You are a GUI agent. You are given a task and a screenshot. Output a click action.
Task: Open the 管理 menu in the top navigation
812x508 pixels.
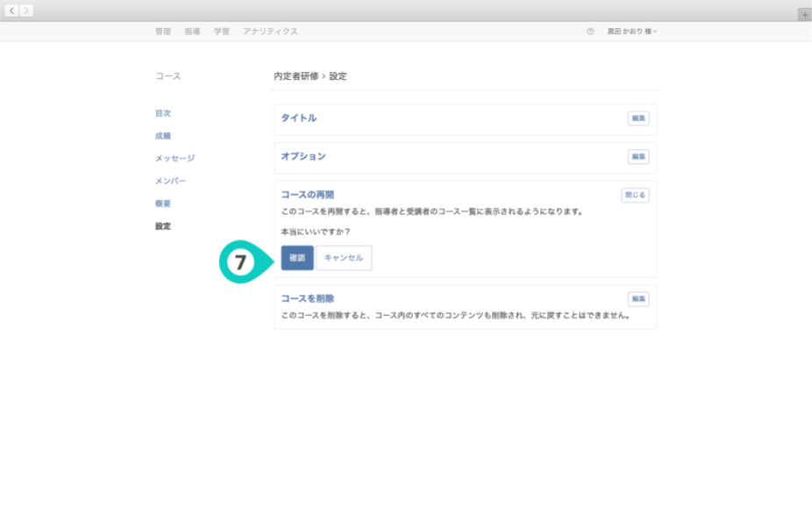(x=163, y=32)
